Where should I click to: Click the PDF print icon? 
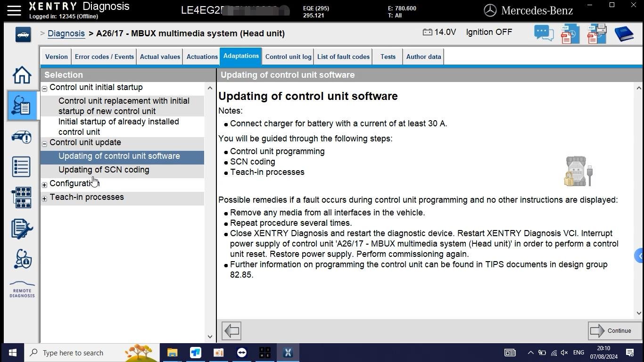[x=597, y=34]
